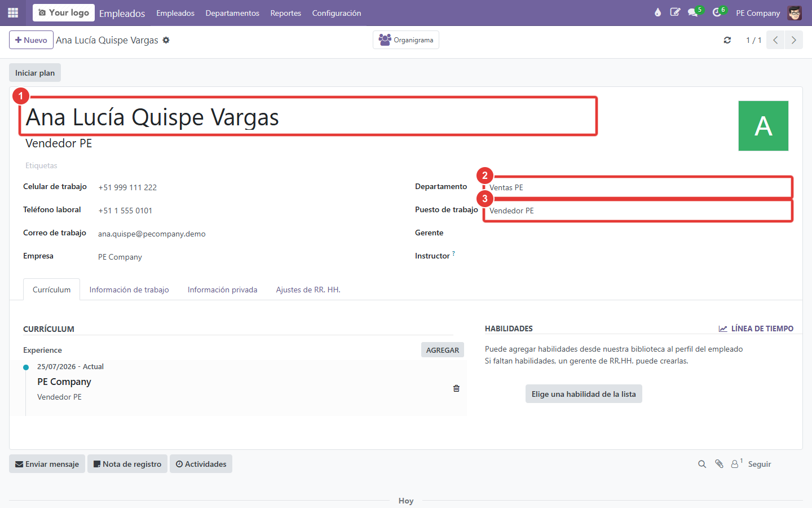Edit the employee name field
Image resolution: width=812 pixels, height=508 pixels.
(x=308, y=116)
